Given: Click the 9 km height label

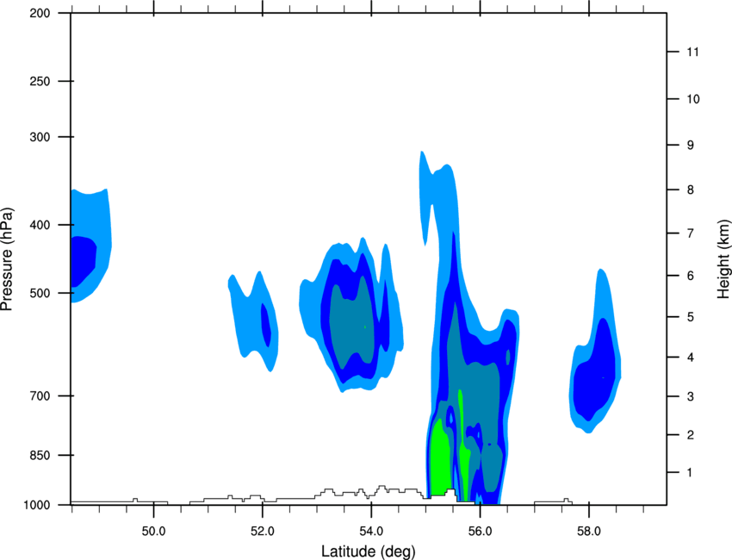Looking at the screenshot, I should 691,146.
